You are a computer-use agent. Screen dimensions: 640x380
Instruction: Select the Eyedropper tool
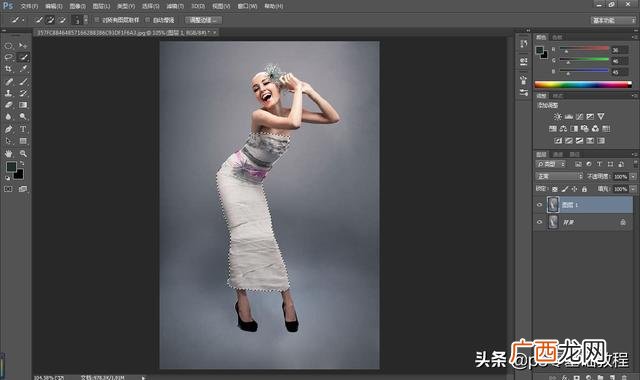(x=23, y=69)
